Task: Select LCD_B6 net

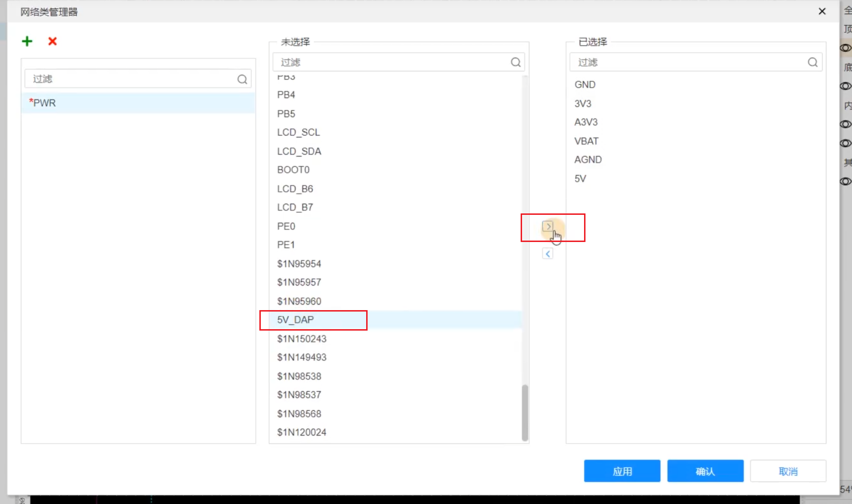Action: point(396,189)
